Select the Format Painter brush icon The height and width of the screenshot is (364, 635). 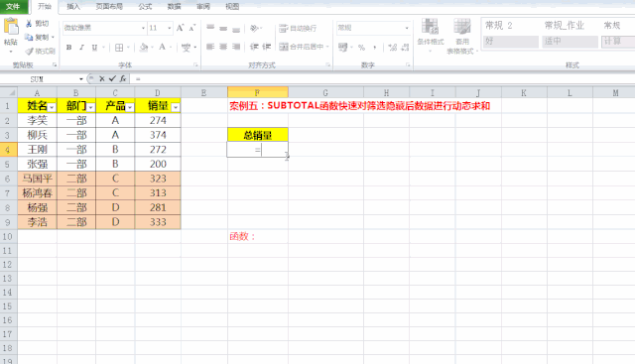pos(29,51)
